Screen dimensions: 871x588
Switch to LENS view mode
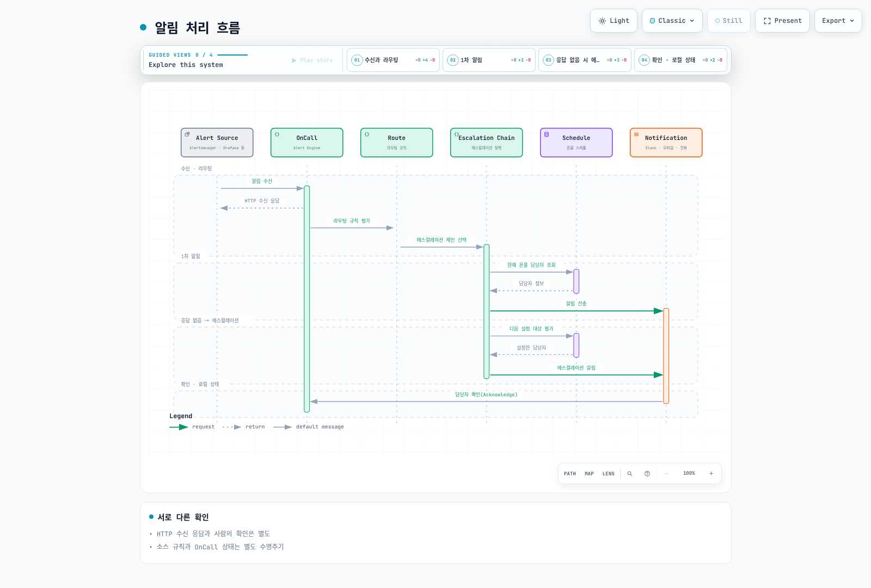[609, 474]
